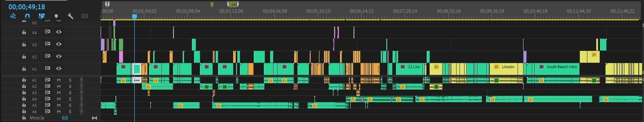
Task: Click the CC captions track icon
Action: pos(84,16)
